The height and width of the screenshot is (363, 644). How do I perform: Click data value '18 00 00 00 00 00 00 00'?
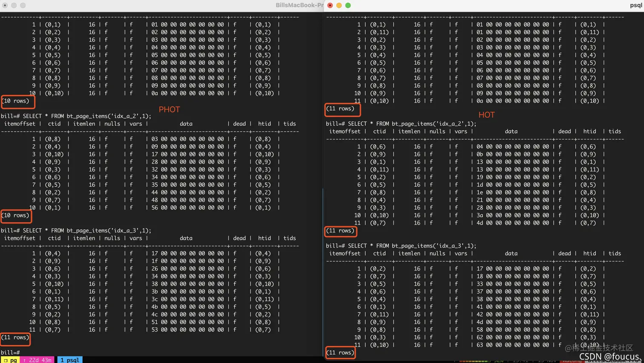(513, 276)
